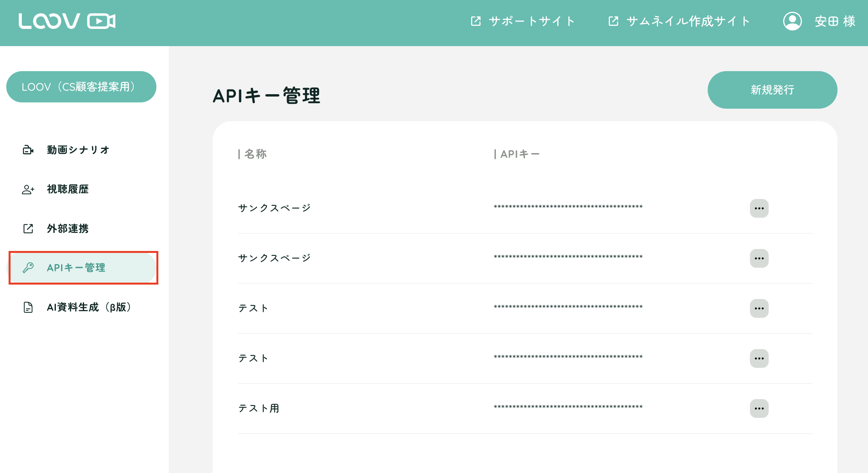
Task: Click the user avatar icon
Action: [x=792, y=21]
